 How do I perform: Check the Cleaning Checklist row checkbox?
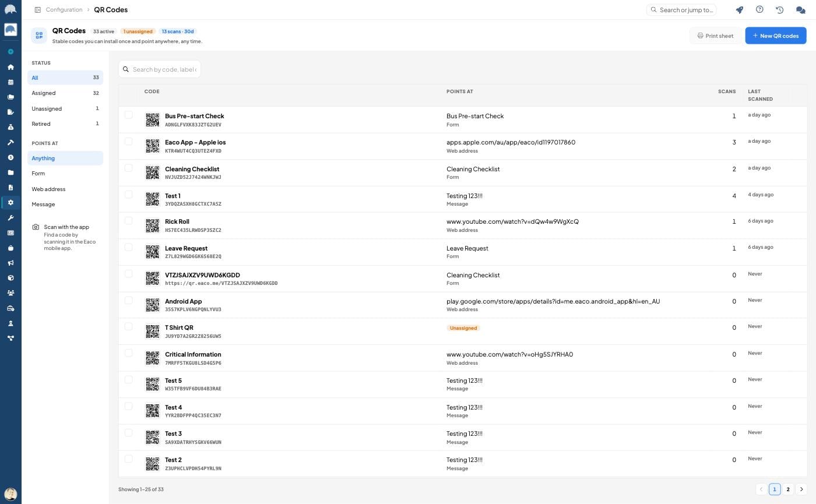129,168
